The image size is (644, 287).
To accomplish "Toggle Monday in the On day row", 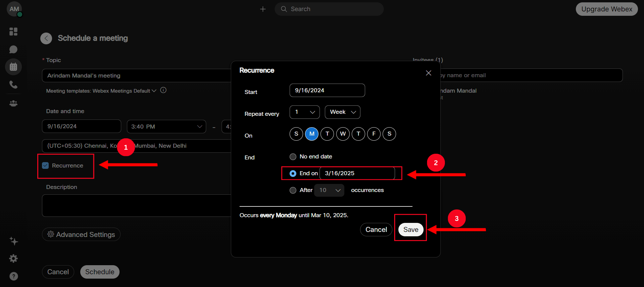I will tap(312, 134).
